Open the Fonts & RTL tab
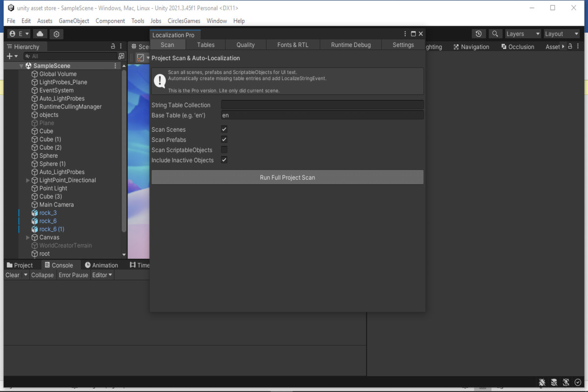 (293, 45)
